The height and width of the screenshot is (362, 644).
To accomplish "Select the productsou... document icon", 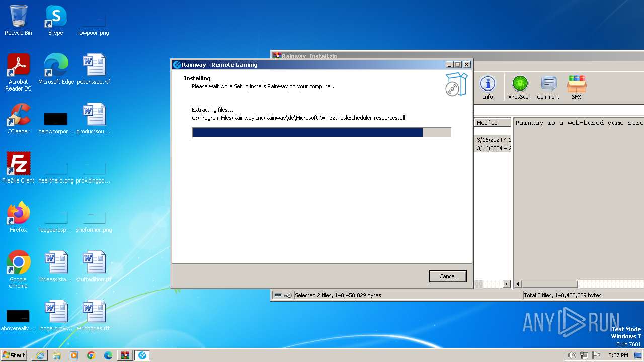I will pyautogui.click(x=94, y=119).
